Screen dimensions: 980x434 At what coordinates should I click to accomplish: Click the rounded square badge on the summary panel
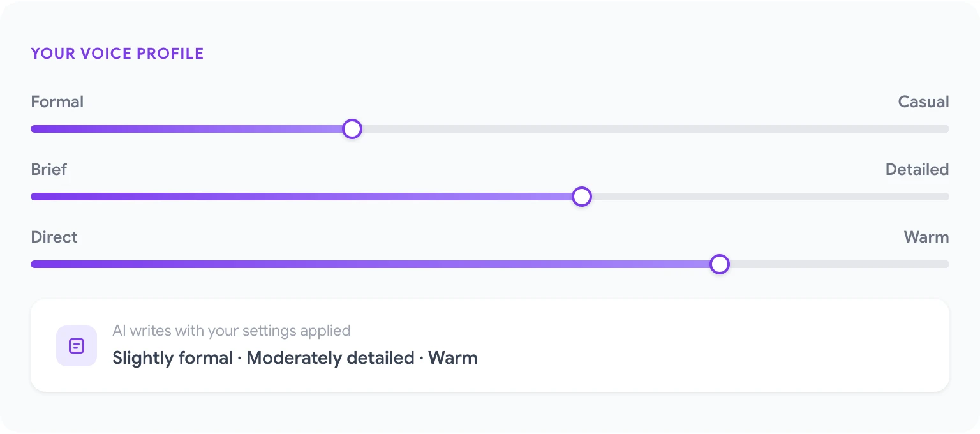tap(77, 345)
